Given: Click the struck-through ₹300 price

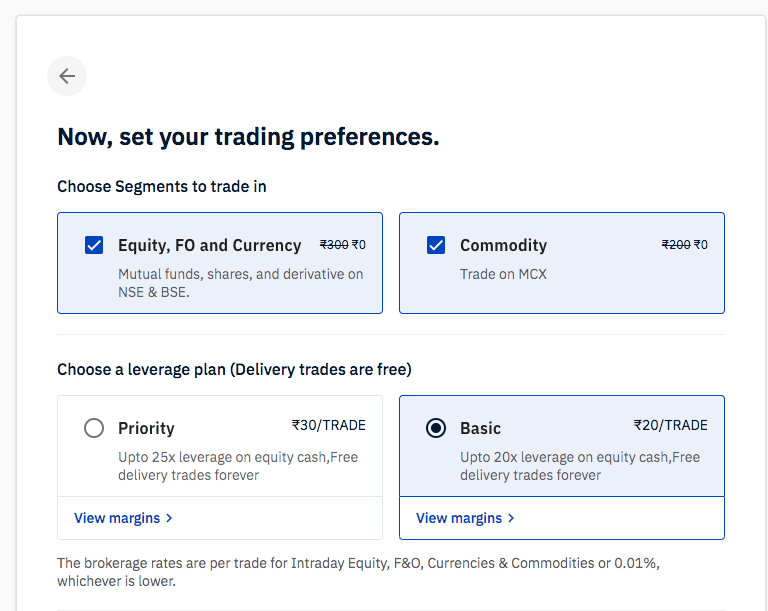Looking at the screenshot, I should [x=334, y=244].
